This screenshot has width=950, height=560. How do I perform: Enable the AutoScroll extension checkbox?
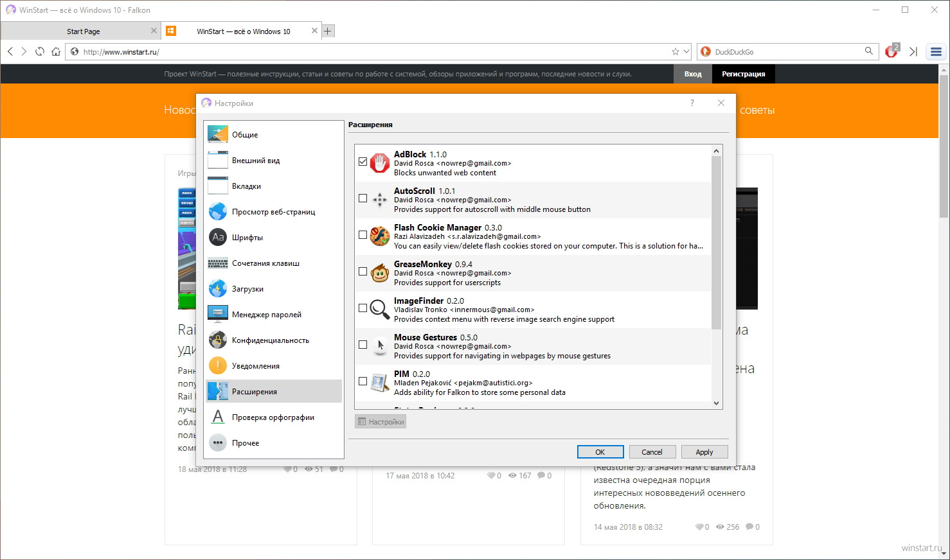click(x=363, y=198)
